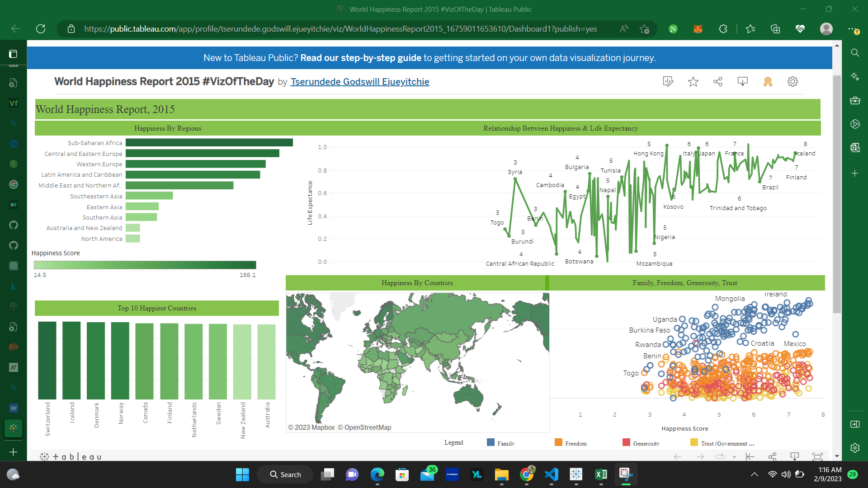Click the blue Family legend swatch
The height and width of the screenshot is (488, 868).
coord(491,443)
